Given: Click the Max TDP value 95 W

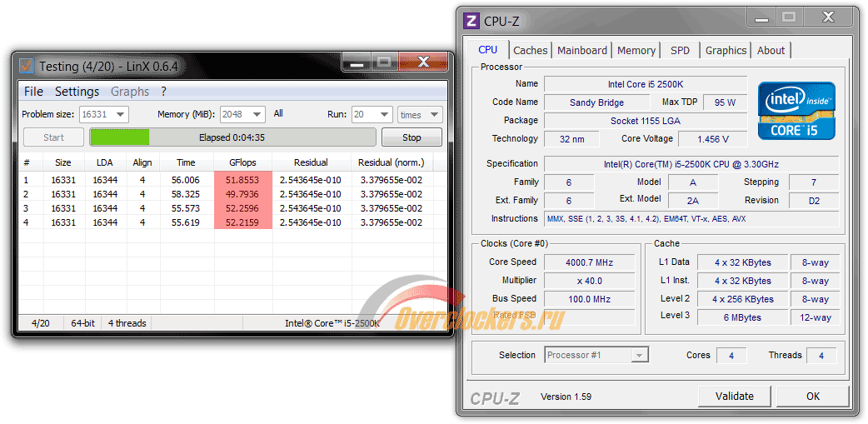Looking at the screenshot, I should click(725, 102).
